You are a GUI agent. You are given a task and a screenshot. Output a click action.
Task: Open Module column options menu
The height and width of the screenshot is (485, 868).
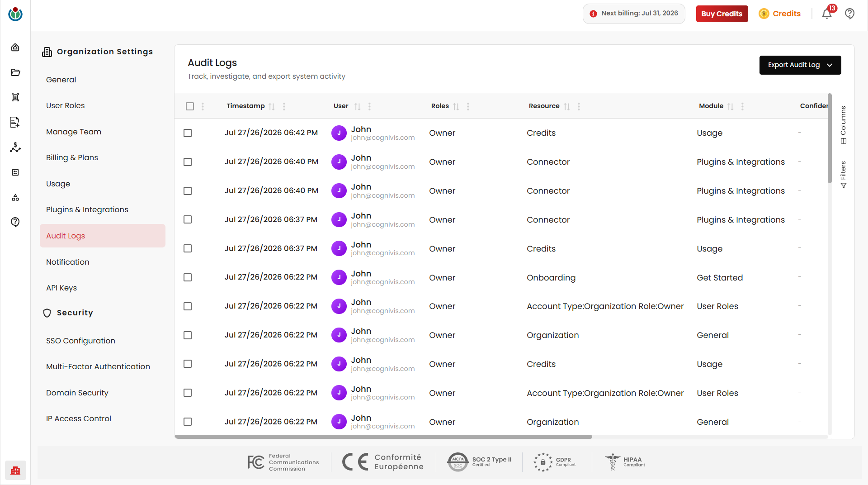(742, 106)
